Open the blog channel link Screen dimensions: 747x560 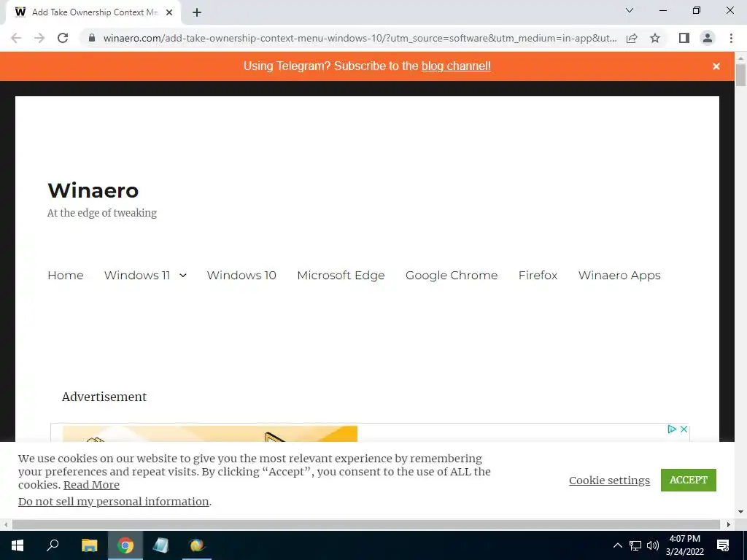pos(456,66)
